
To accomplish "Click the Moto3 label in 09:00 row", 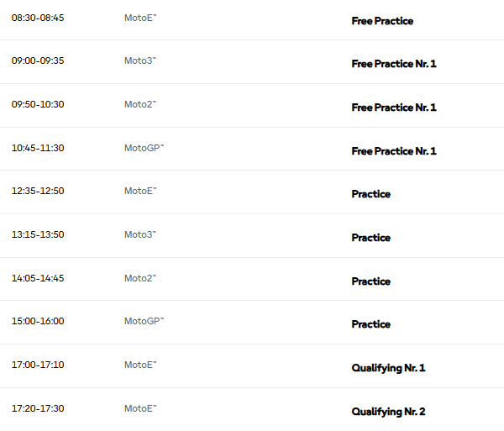I will 140,60.
